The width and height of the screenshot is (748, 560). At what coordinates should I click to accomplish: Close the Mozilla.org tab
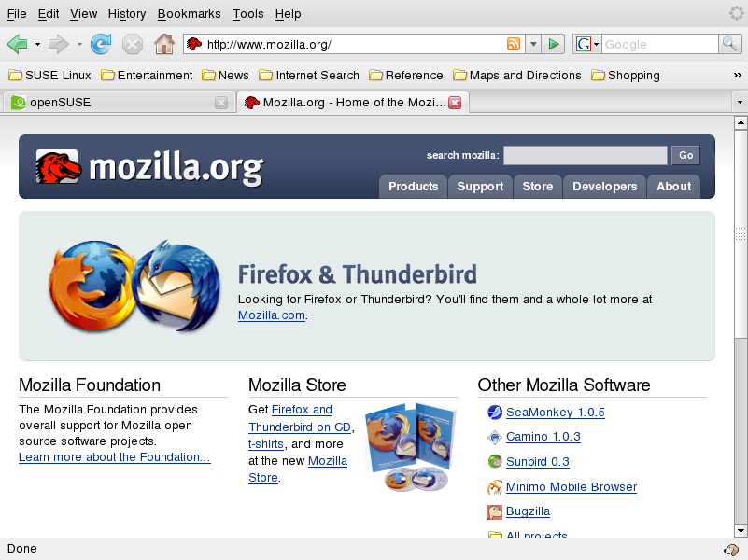click(455, 103)
